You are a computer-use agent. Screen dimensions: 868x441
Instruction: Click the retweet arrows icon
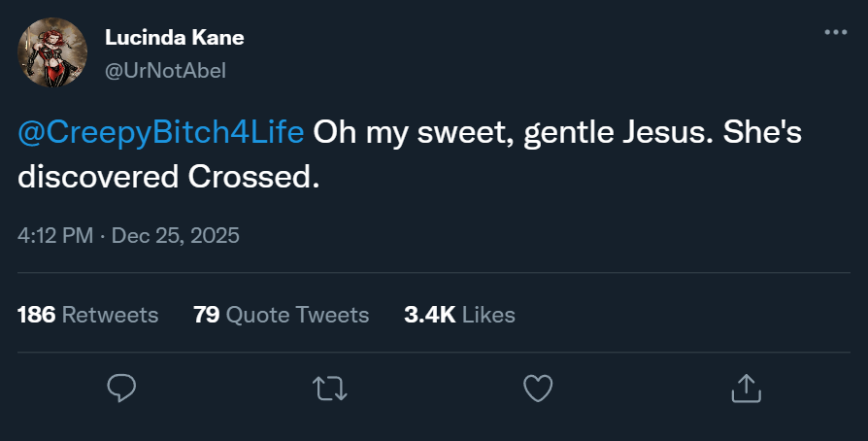[x=330, y=389]
